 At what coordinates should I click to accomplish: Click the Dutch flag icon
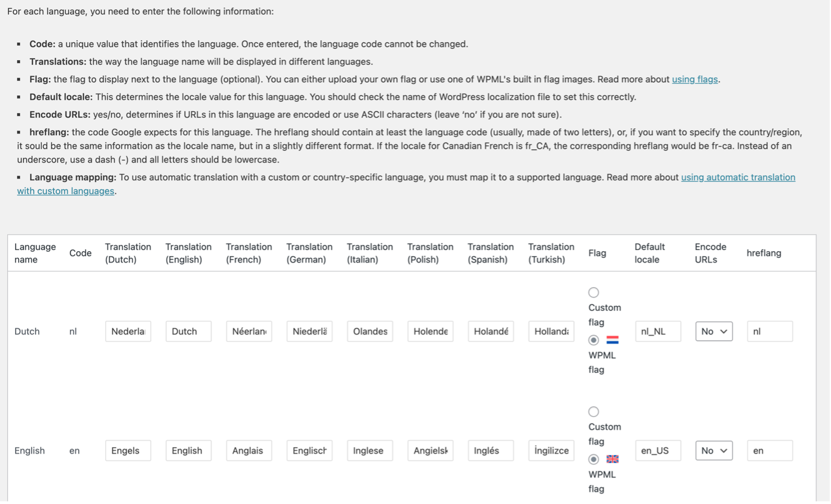[612, 340]
